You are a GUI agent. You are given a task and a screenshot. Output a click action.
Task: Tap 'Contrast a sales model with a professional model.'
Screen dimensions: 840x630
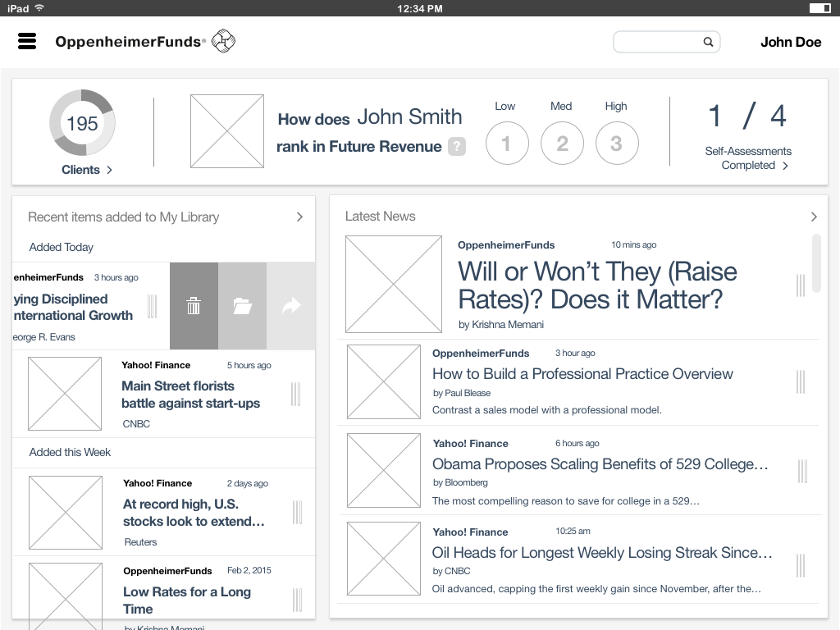click(547, 410)
